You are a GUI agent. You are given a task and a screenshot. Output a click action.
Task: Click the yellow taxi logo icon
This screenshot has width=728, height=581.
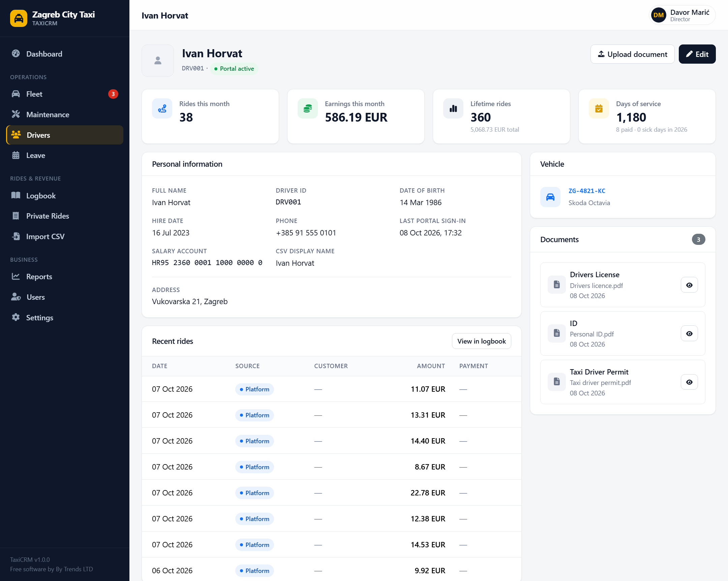click(19, 18)
